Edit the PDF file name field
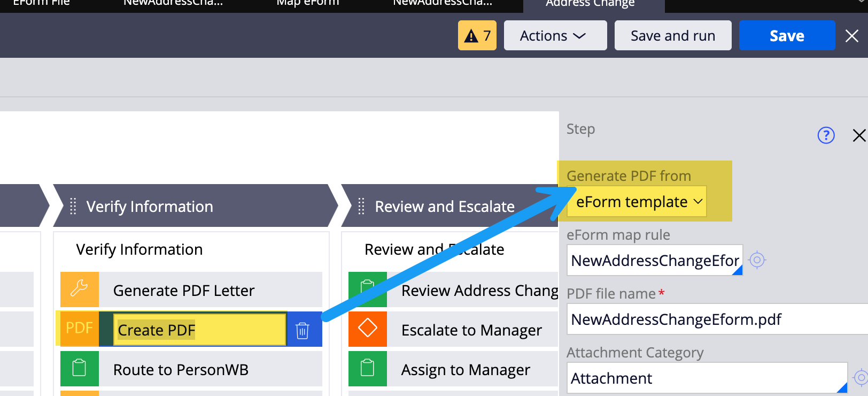The height and width of the screenshot is (396, 868). coord(717,319)
